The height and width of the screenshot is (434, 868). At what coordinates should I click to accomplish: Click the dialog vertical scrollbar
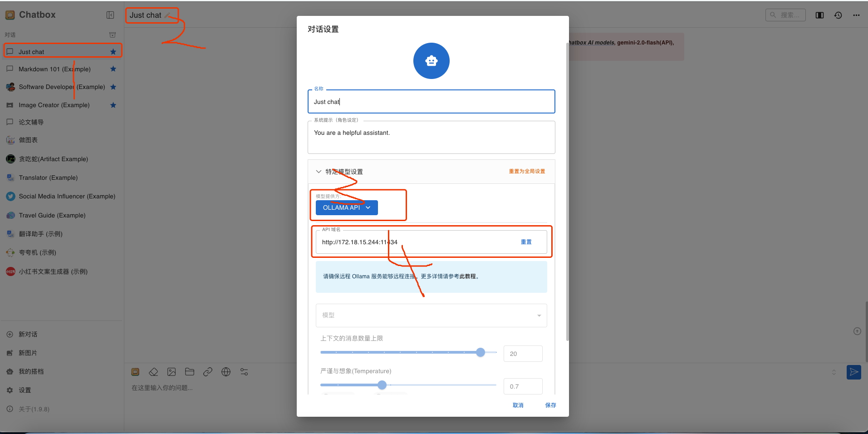(x=567, y=191)
